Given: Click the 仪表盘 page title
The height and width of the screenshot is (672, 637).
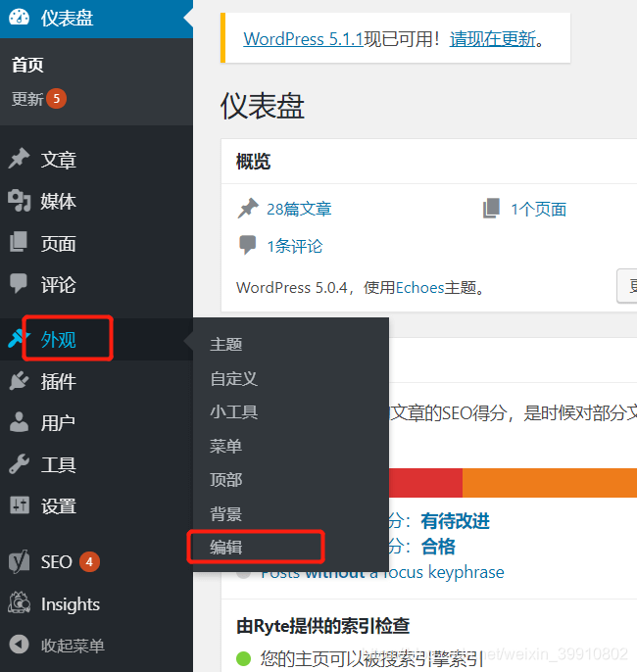Looking at the screenshot, I should (263, 106).
